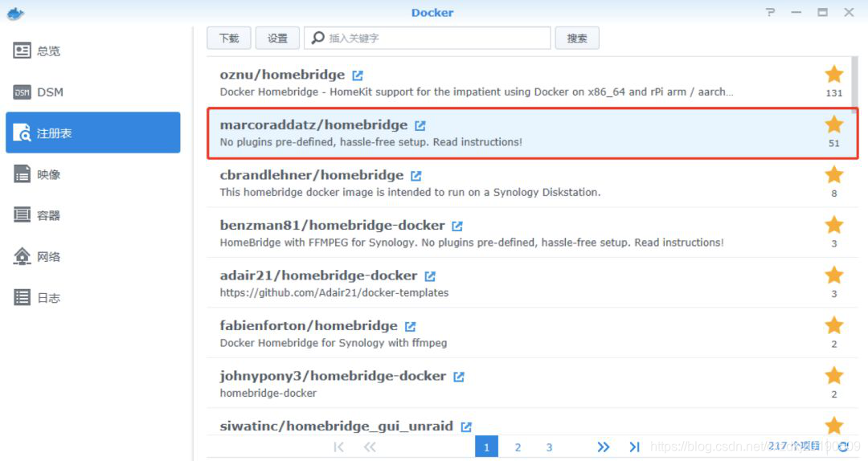This screenshot has width=868, height=461.
Task: Click the star icon for benzman81/homebridge-docker
Action: (833, 225)
